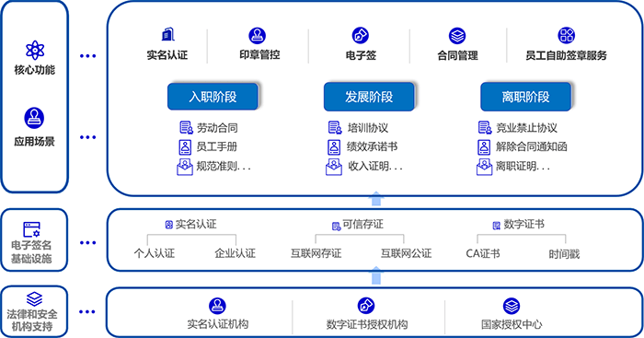The width and height of the screenshot is (644, 338).
Task: Click the 合同管理 layers icon
Action: (456, 36)
